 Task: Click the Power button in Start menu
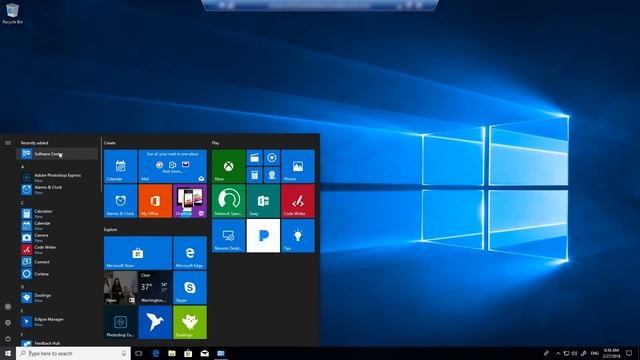[x=8, y=339]
